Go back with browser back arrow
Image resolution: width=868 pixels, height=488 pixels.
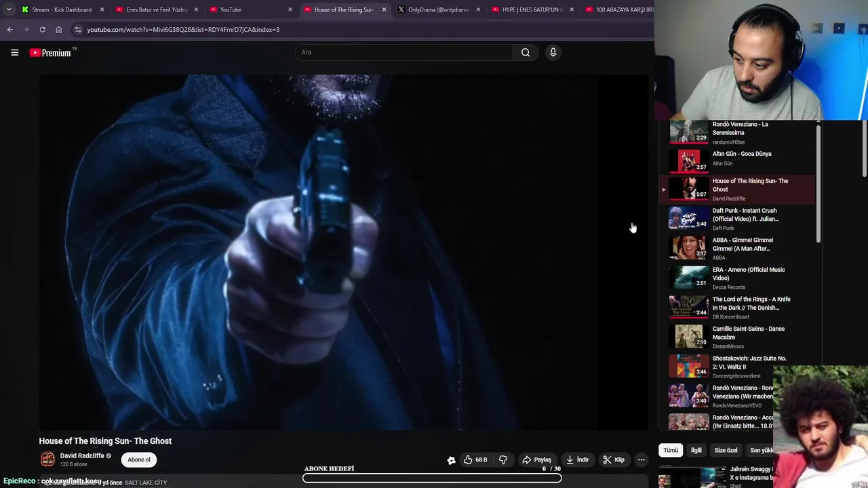coord(9,30)
